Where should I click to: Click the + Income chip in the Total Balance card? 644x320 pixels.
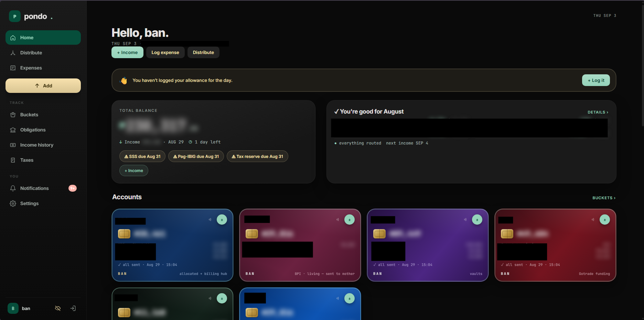click(134, 170)
